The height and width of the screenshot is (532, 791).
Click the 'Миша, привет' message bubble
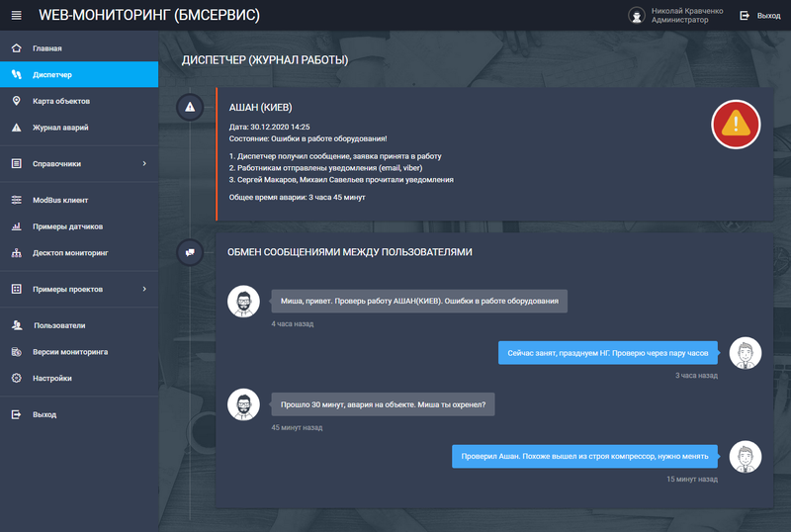coord(419,301)
